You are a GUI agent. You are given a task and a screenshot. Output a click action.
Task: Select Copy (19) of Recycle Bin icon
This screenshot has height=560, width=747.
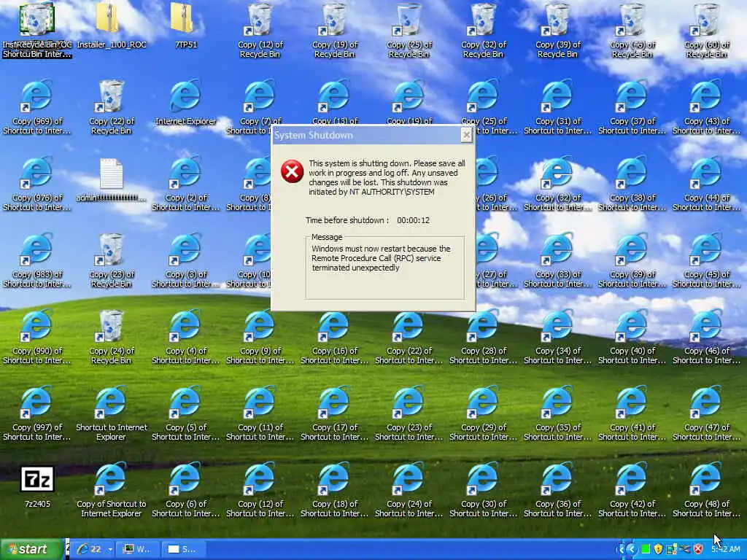point(334,31)
